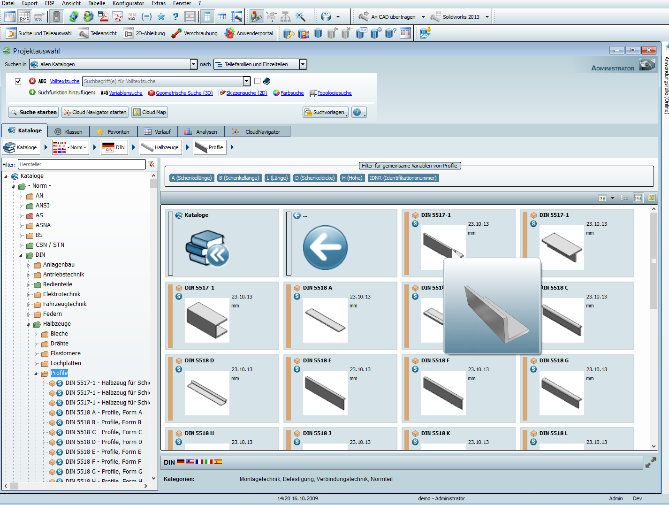
Task: Click the large Kataloge books icon tile
Action: [x=205, y=251]
